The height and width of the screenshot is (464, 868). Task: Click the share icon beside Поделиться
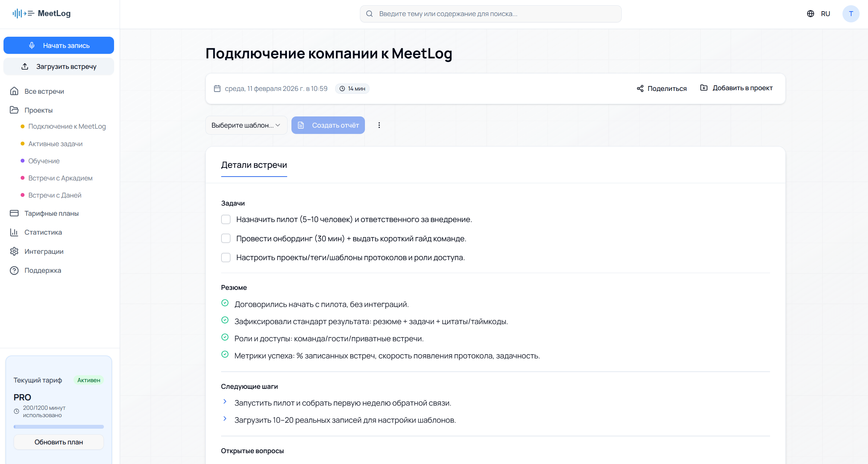(x=640, y=88)
